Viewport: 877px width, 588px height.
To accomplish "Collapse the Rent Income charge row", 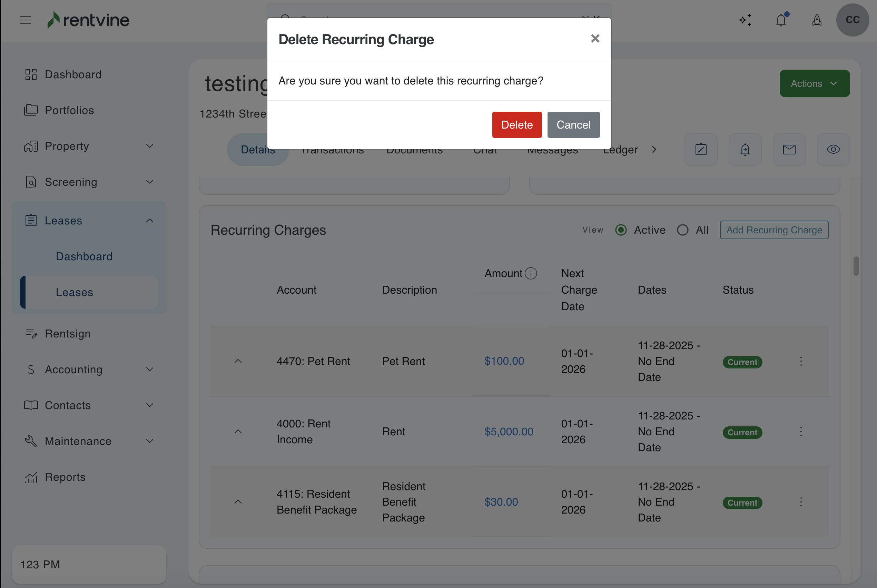I will (x=238, y=432).
